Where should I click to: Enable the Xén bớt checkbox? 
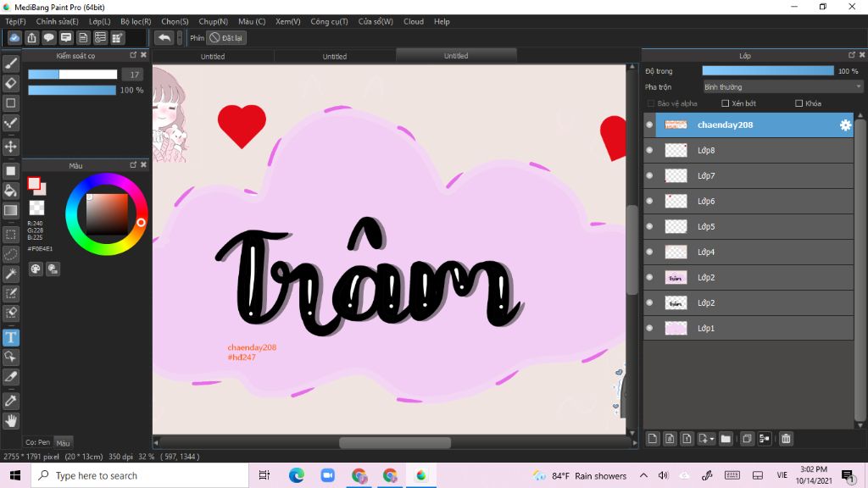726,103
